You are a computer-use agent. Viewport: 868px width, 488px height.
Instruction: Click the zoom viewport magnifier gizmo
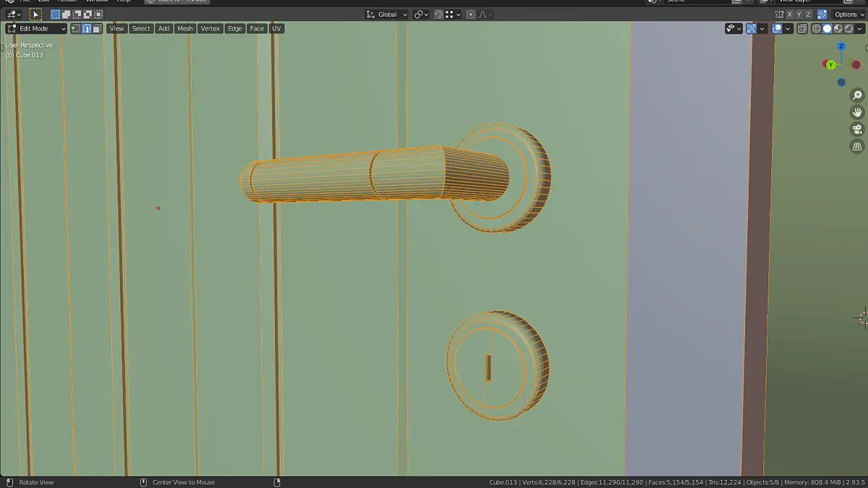point(857,95)
